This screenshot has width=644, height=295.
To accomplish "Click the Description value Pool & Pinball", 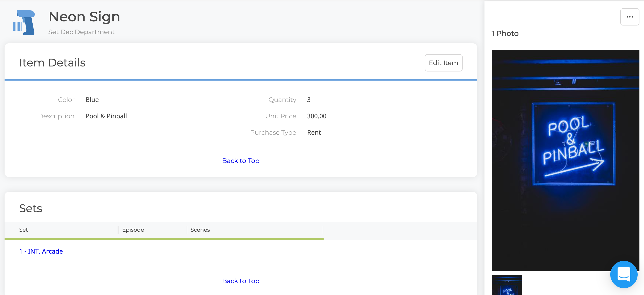I will click(106, 116).
